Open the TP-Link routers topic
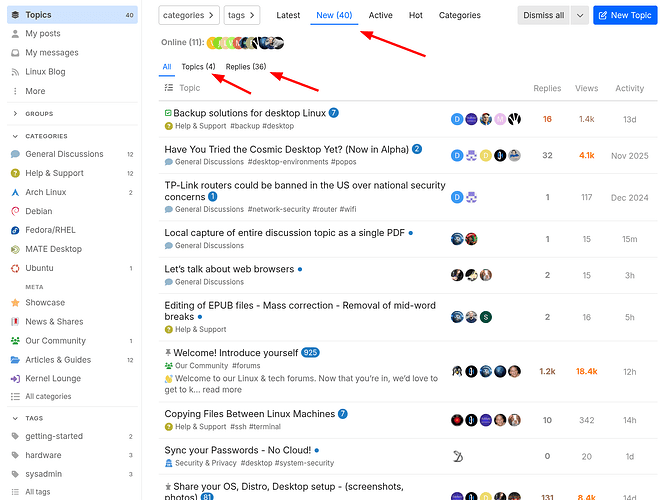Screen dimensions: 672x500 [x=305, y=191]
